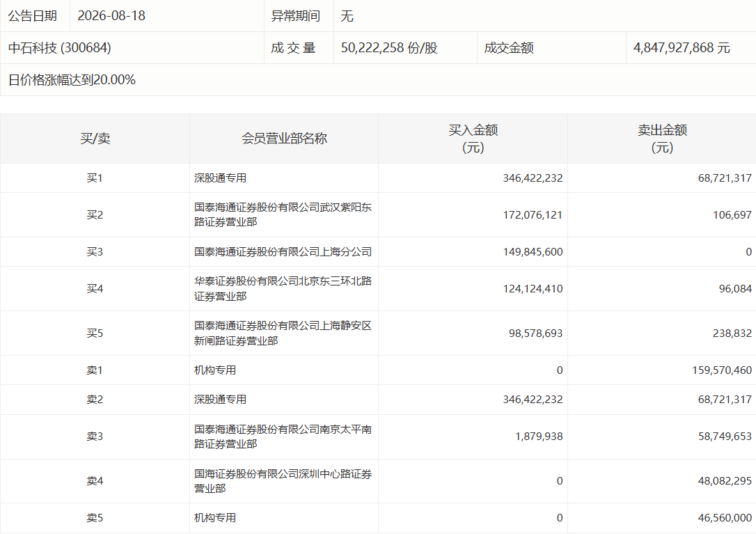Select 深股通专用 in the 卖2 row
Image resolution: width=756 pixels, height=534 pixels.
[221, 400]
